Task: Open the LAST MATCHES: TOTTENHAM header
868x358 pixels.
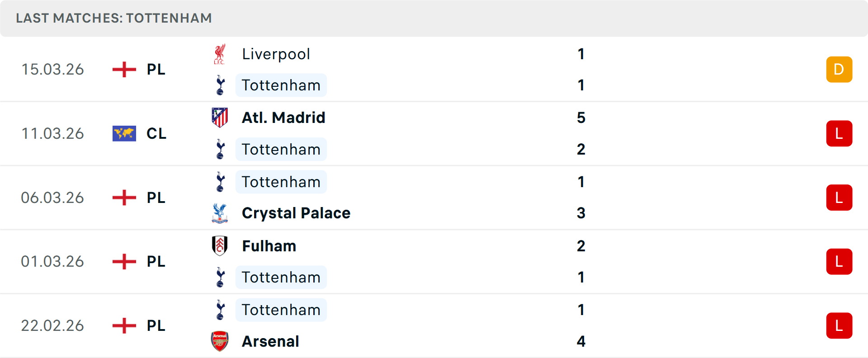Action: [113, 18]
